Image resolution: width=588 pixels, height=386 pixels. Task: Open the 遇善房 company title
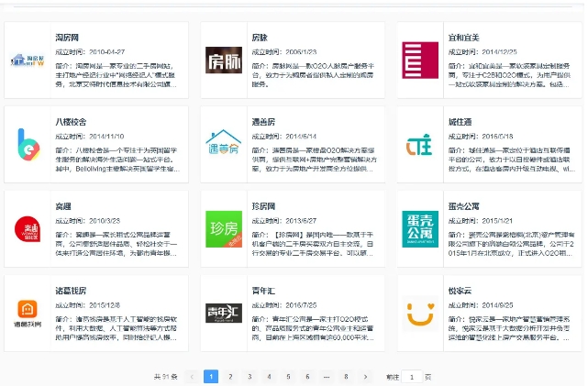click(x=263, y=122)
